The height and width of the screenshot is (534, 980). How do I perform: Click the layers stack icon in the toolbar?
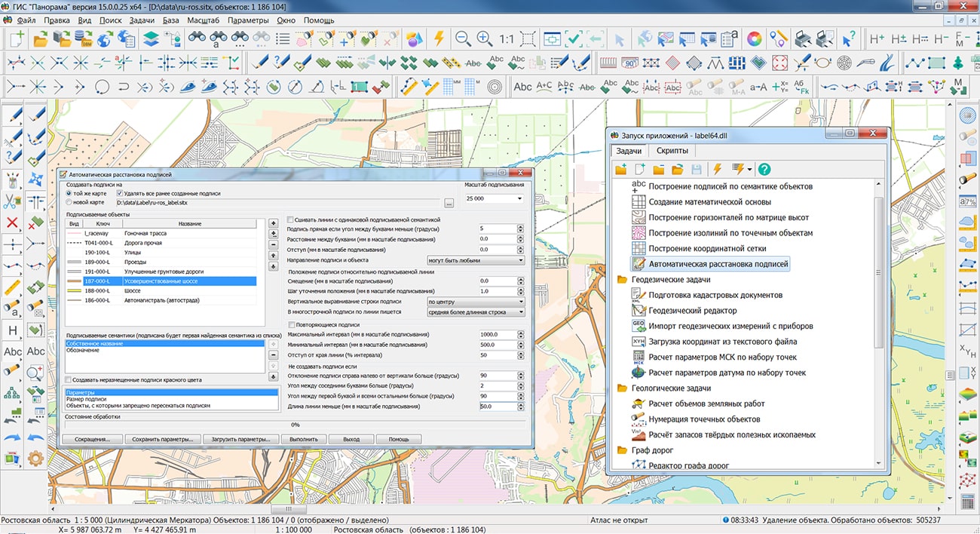tap(151, 38)
